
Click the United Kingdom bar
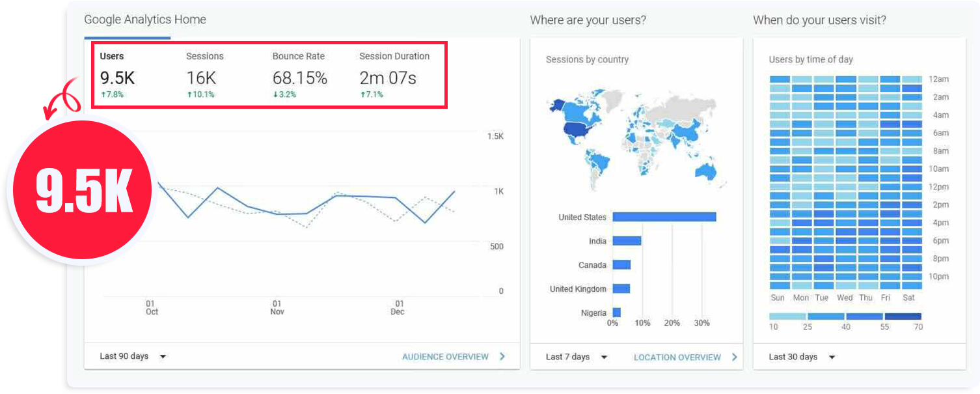tap(621, 288)
